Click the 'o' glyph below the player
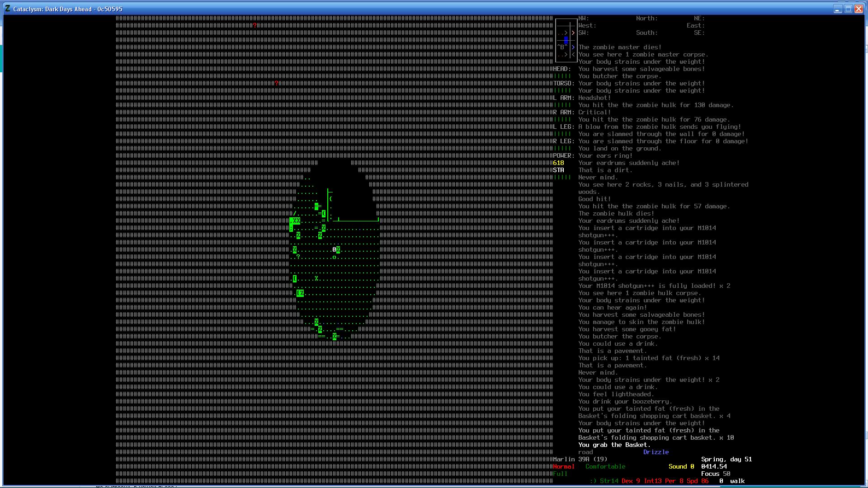 [335, 257]
